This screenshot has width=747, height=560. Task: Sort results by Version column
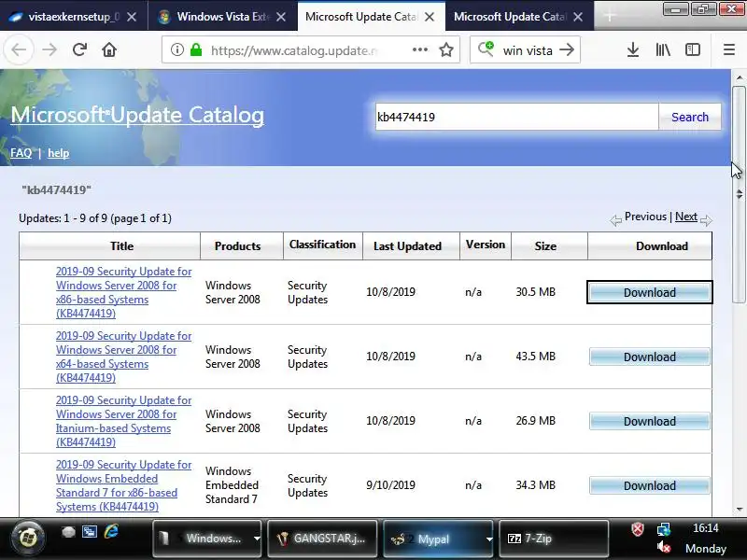pos(486,245)
